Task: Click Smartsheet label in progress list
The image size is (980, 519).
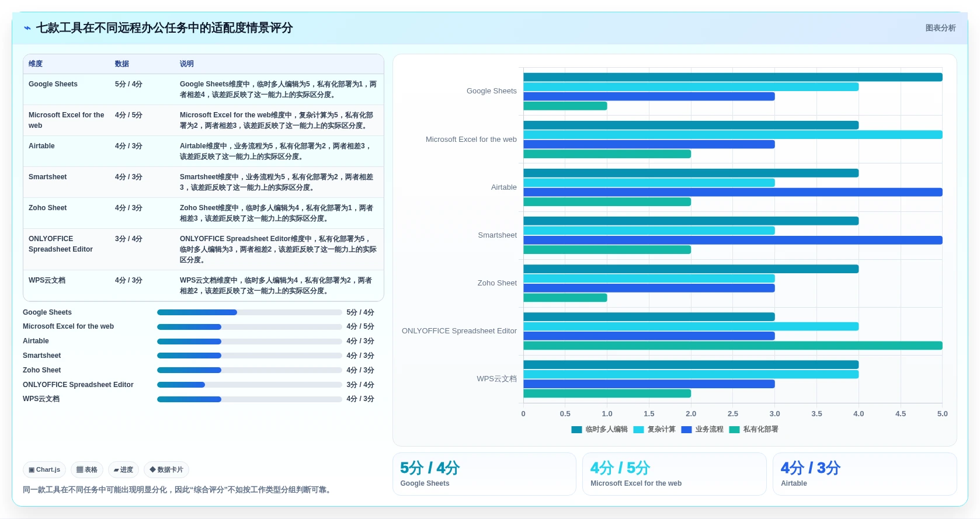Action: tap(41, 356)
